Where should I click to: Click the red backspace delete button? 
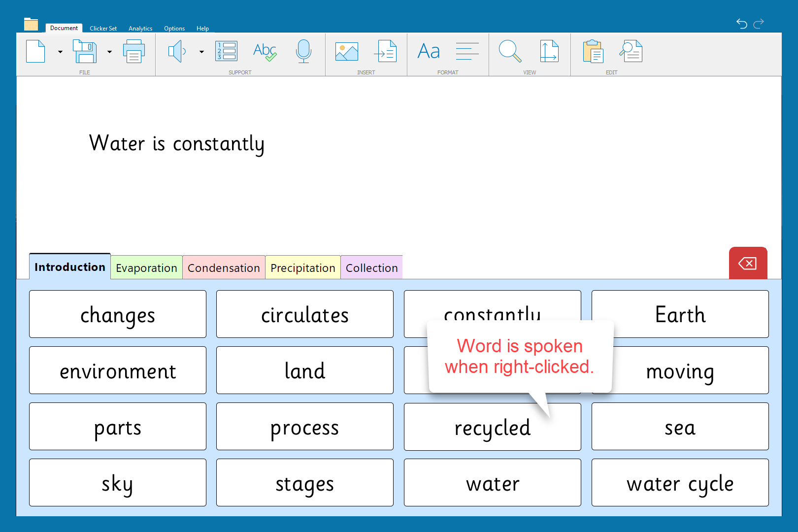point(748,264)
